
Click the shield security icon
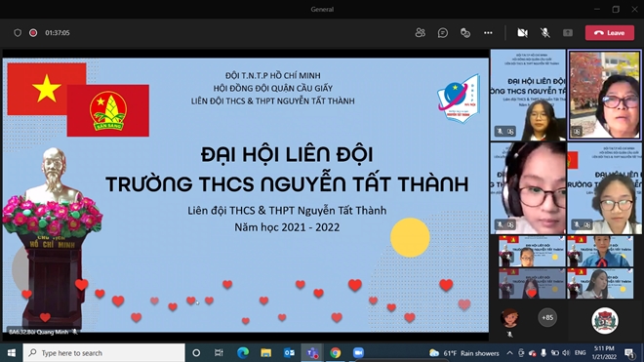click(x=18, y=32)
